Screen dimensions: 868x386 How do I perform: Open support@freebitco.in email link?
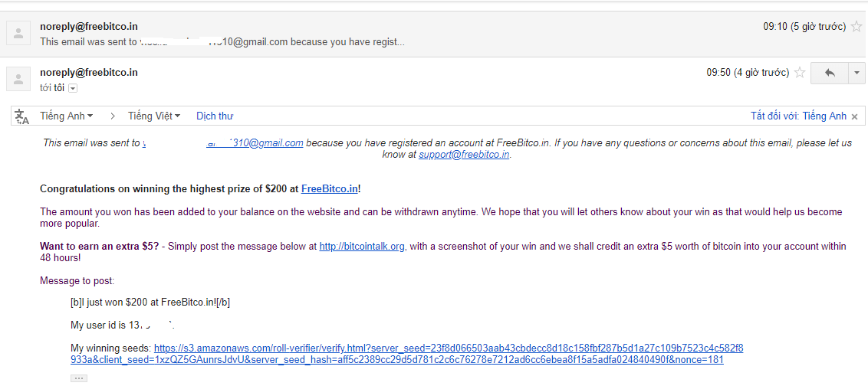464,154
